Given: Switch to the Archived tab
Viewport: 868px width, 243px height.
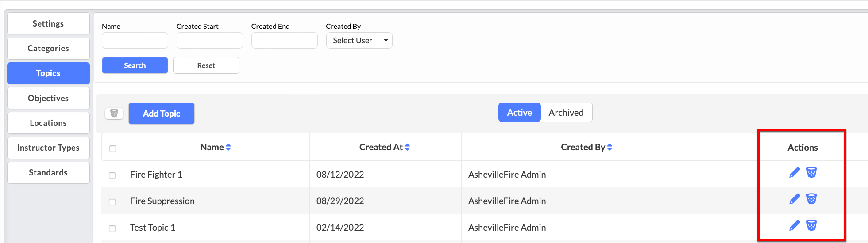Looking at the screenshot, I should [x=566, y=113].
